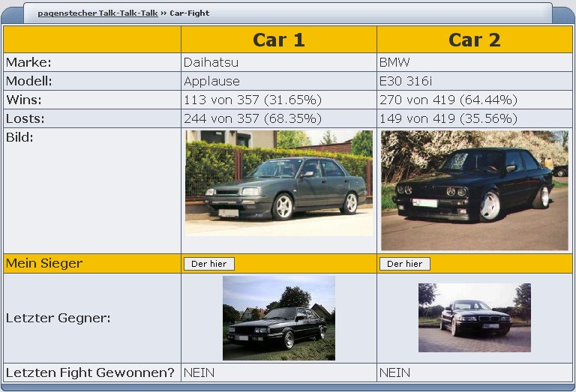Click the Marke: row label
Image resolution: width=576 pixels, height=392 pixels.
(x=28, y=62)
